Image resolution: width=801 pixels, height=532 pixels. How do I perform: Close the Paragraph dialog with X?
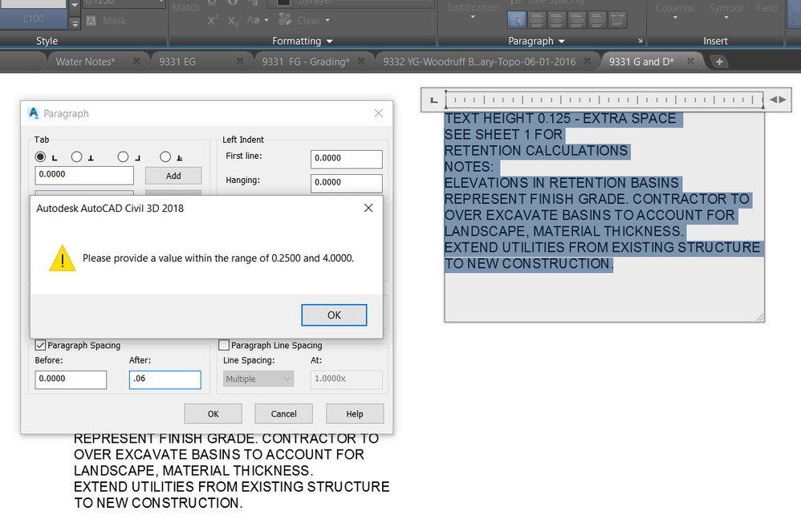tap(379, 113)
